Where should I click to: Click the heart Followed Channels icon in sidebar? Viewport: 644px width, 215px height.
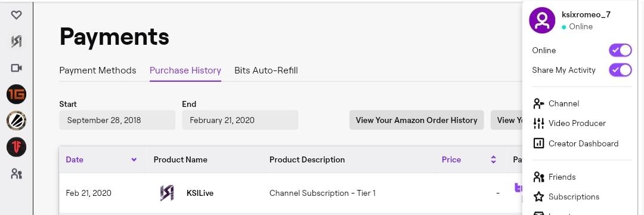click(x=16, y=15)
